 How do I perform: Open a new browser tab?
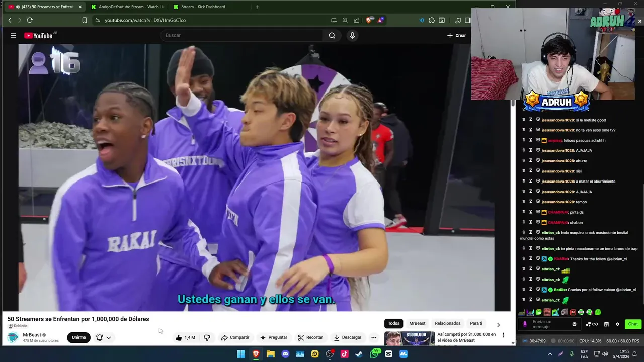click(x=258, y=7)
